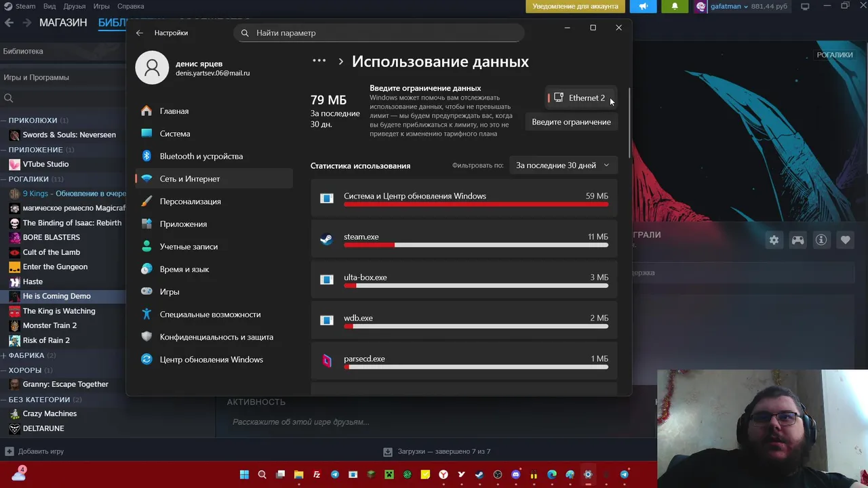Open the Учетные записи settings category
Viewport: 868px width, 488px height.
pos(214,247)
